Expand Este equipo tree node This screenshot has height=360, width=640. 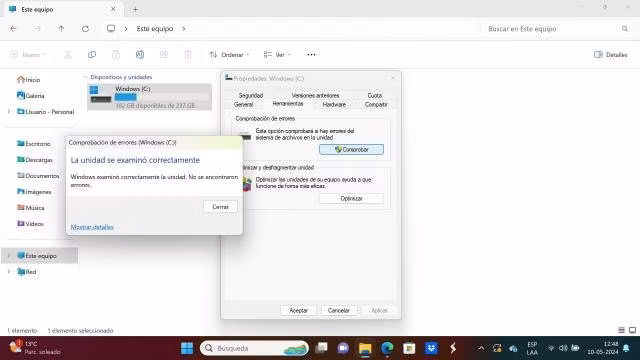9,256
